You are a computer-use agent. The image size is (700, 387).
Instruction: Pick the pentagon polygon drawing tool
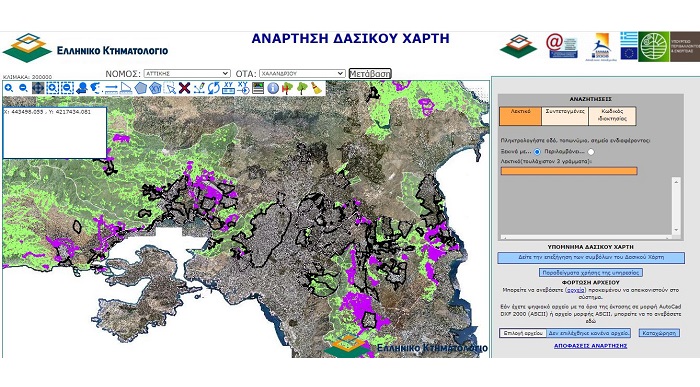(x=141, y=88)
